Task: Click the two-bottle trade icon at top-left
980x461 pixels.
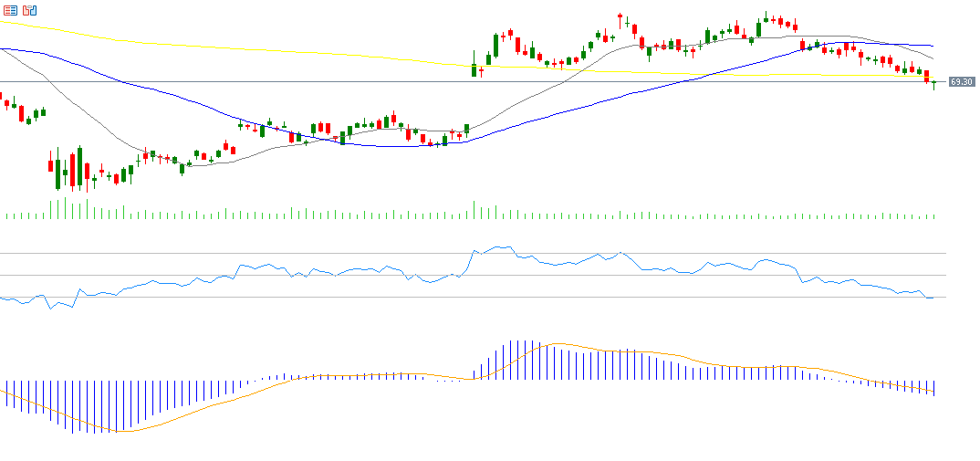Action: coord(30,10)
